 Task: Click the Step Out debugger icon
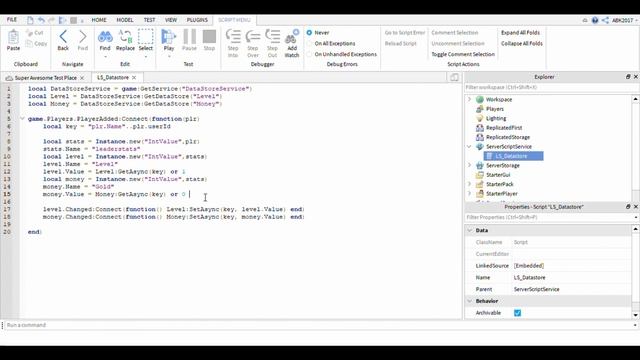(272, 36)
